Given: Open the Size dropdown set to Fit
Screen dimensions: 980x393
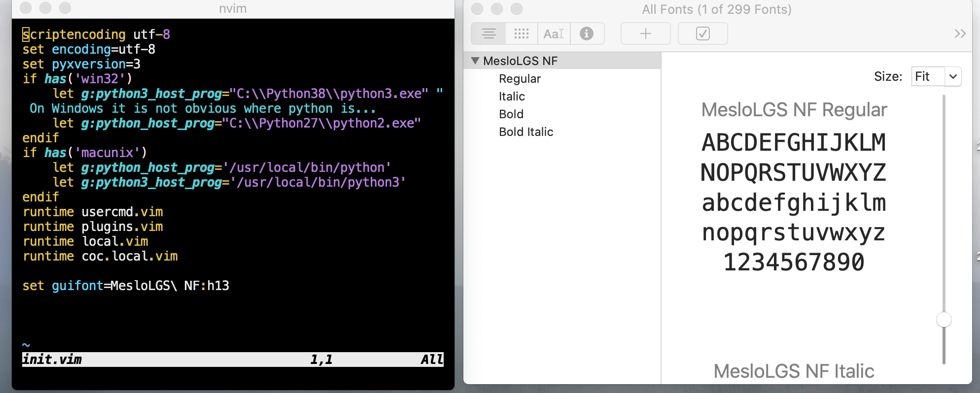Looking at the screenshot, I should 953,76.
